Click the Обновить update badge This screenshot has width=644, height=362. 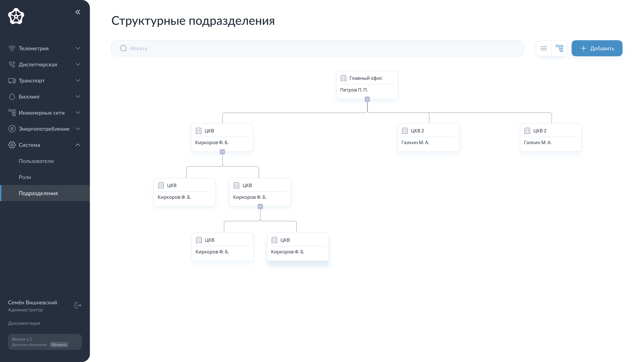click(59, 345)
